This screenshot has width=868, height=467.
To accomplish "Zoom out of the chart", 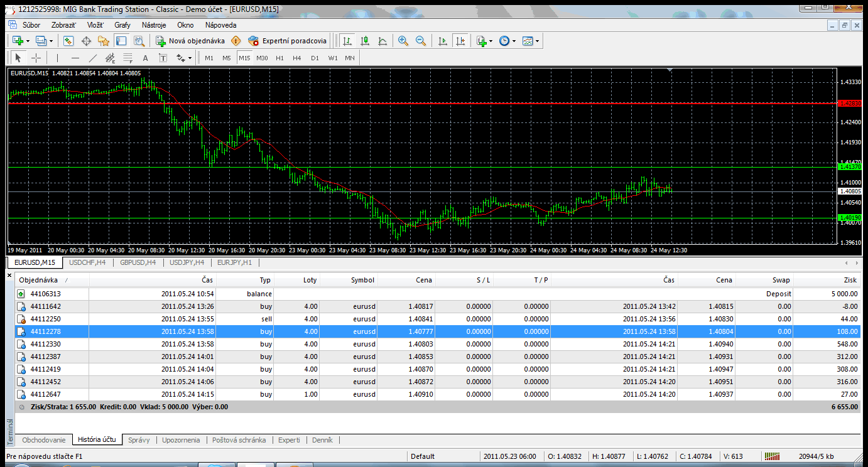I will [x=421, y=41].
